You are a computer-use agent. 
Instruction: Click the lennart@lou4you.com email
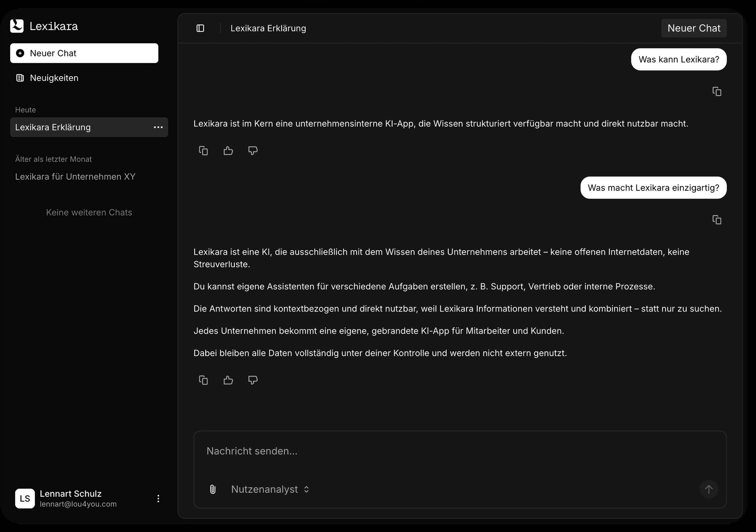(78, 504)
